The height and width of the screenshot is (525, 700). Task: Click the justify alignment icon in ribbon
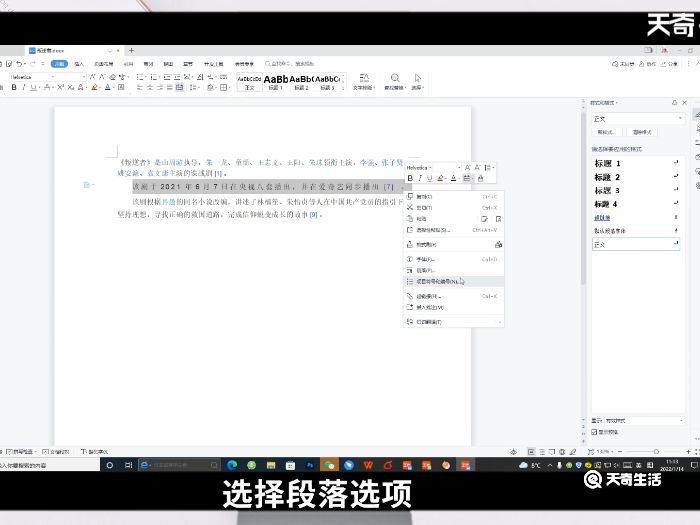click(x=170, y=88)
